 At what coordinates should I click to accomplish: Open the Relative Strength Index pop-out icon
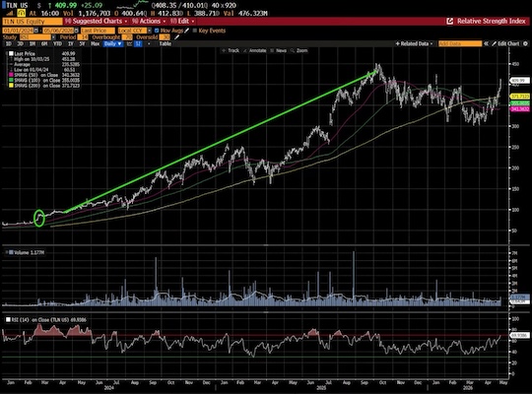450,21
